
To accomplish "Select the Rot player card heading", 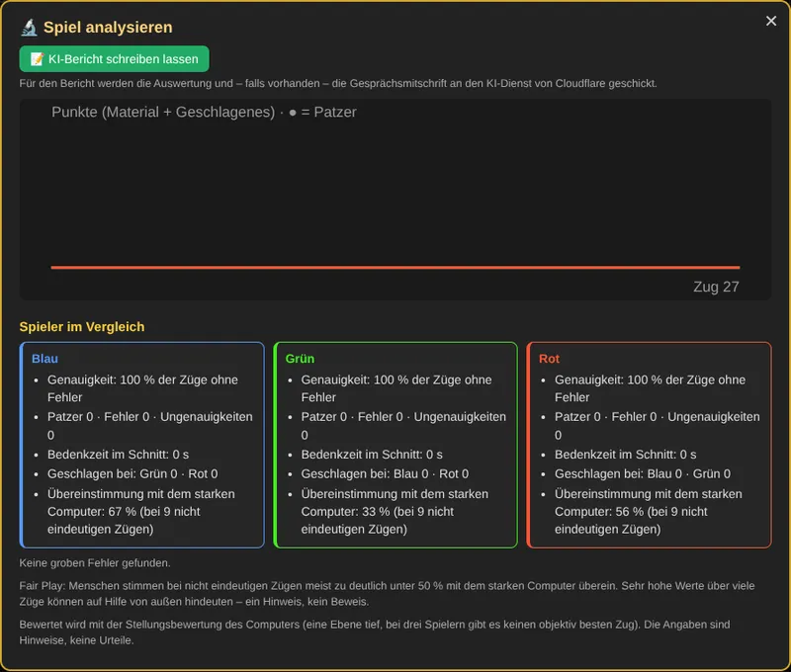I will pos(549,359).
